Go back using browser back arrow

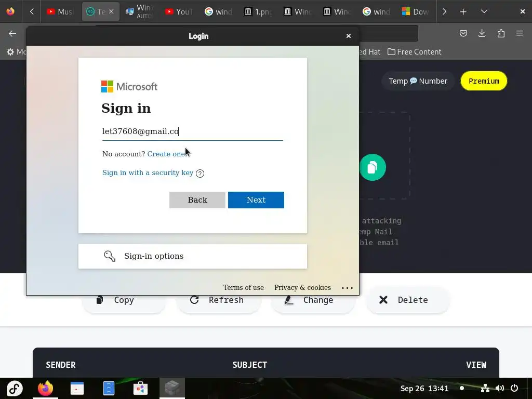(x=12, y=33)
